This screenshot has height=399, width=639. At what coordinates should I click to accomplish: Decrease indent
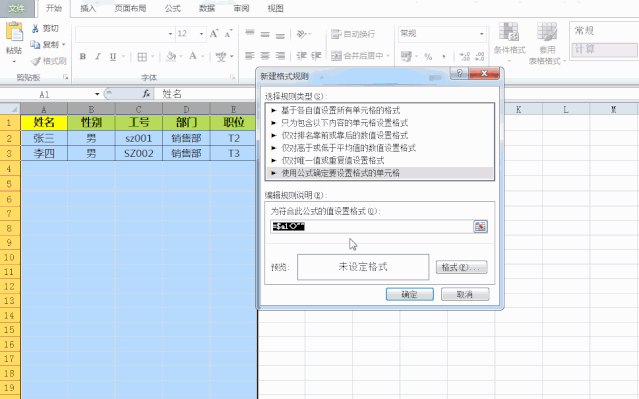[302, 56]
